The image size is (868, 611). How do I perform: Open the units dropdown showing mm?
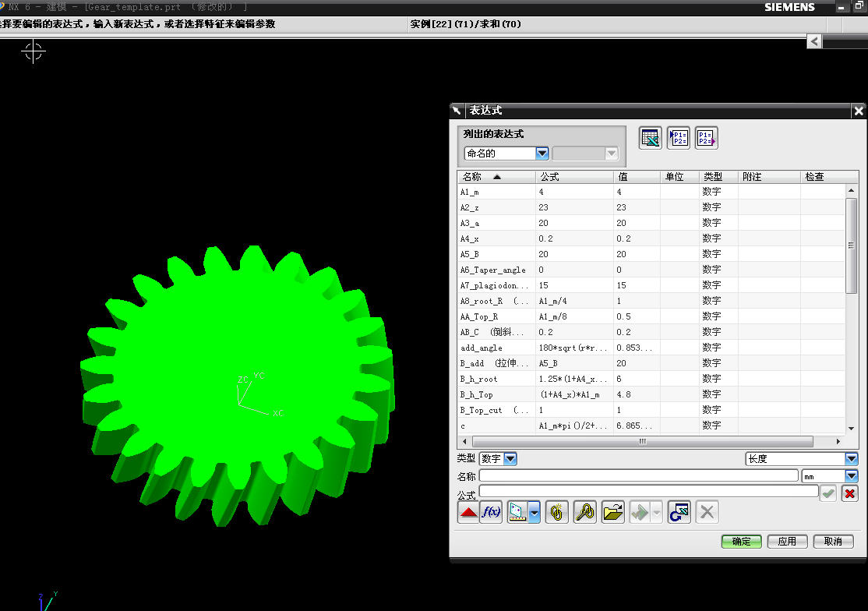852,476
